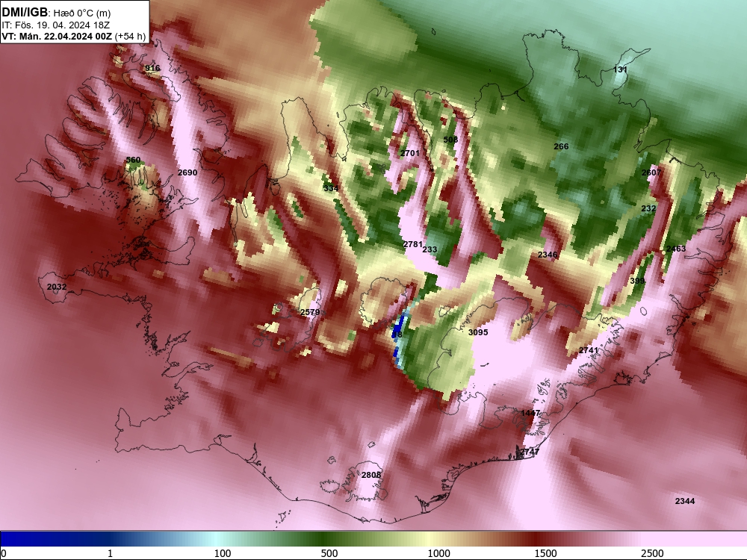Click the map value 916
The image size is (747, 560).
tap(152, 68)
